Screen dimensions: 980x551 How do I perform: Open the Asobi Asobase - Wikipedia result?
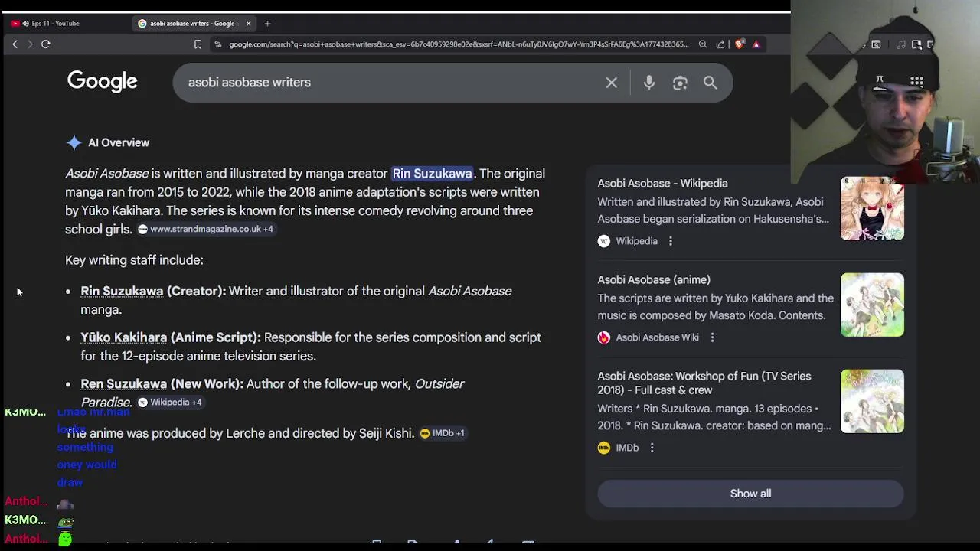(x=662, y=184)
